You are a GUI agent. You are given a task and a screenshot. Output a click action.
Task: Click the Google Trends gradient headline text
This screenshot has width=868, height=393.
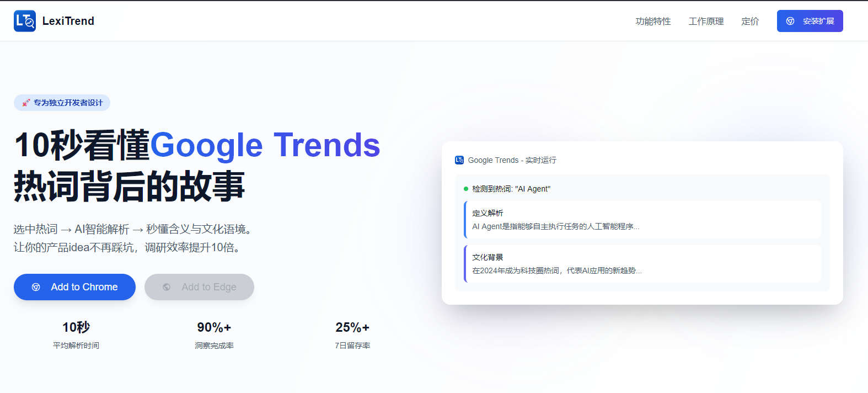pyautogui.click(x=265, y=145)
